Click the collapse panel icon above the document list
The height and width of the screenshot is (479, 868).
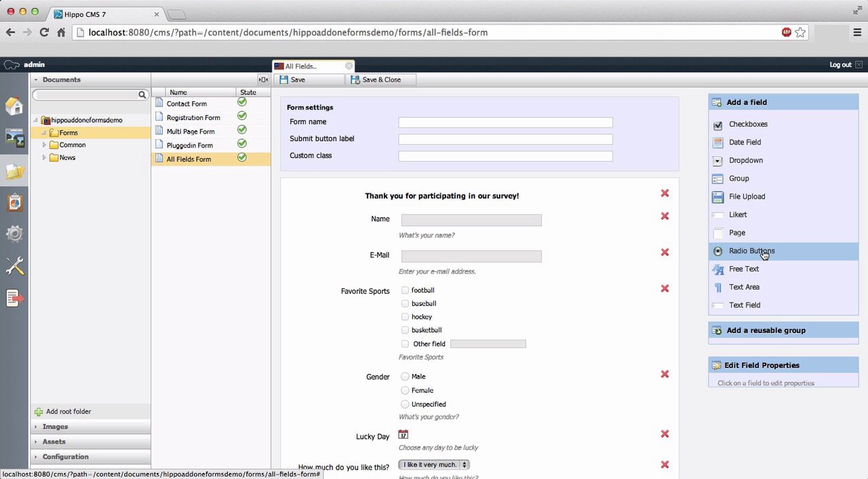pos(264,79)
